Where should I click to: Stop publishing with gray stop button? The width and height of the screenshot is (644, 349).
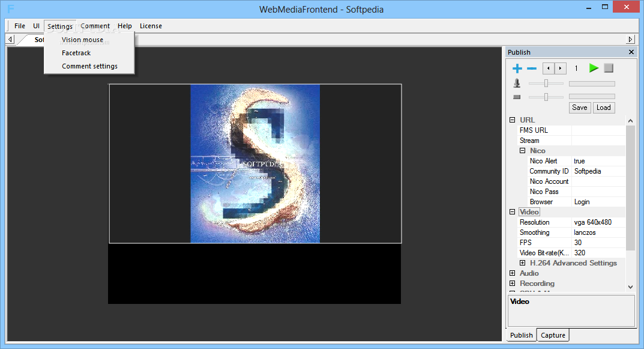(x=609, y=68)
